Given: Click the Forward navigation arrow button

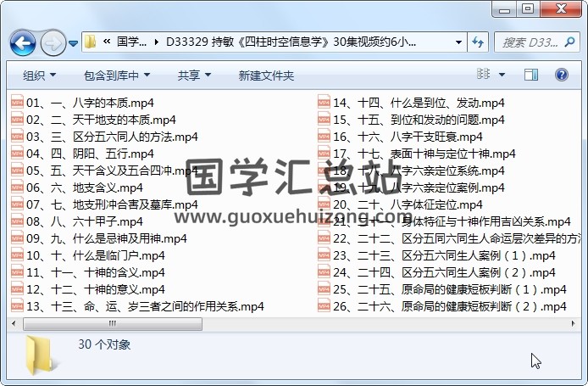Looking at the screenshot, I should 53,43.
